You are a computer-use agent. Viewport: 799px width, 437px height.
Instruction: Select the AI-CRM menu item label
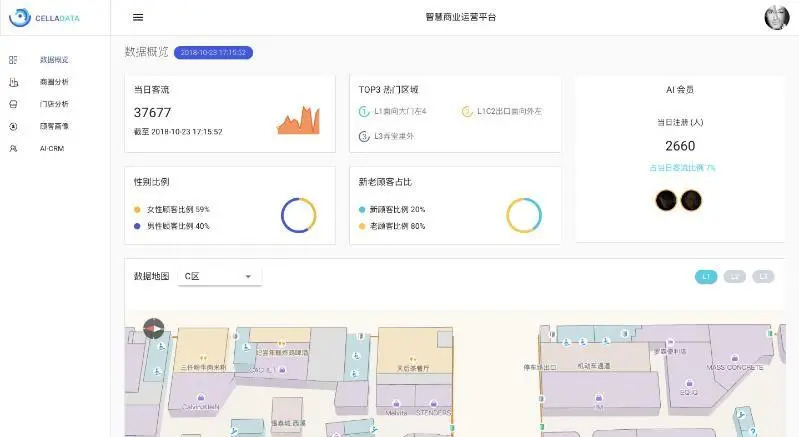coord(52,148)
